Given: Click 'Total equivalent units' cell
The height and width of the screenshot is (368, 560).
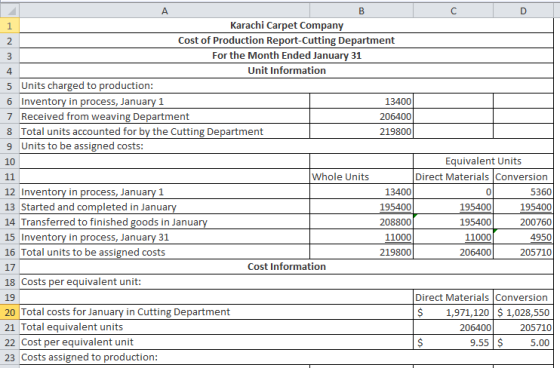Looking at the screenshot, I should click(216, 327).
